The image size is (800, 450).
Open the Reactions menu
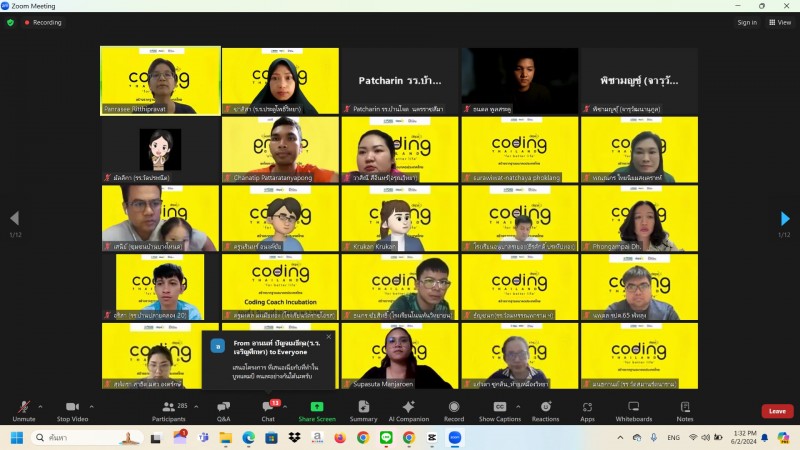coord(545,411)
